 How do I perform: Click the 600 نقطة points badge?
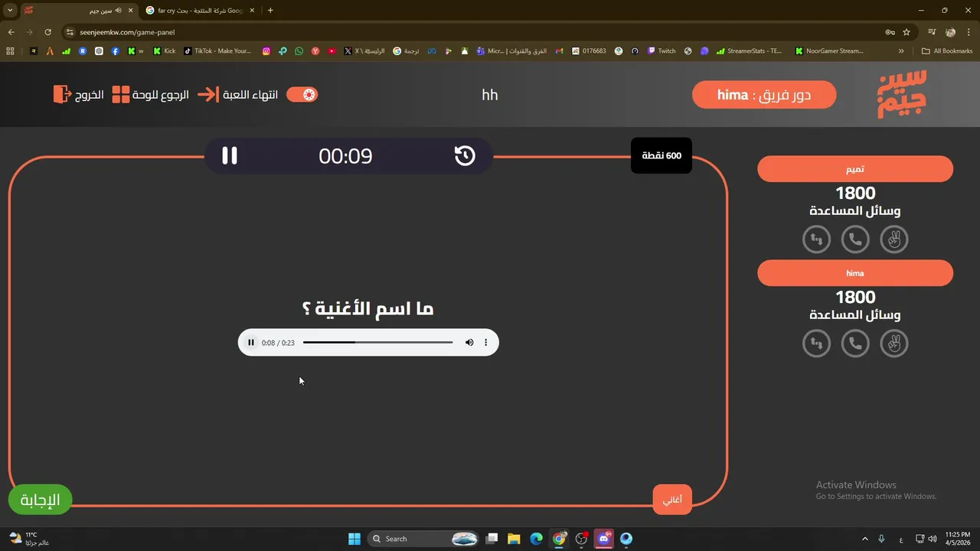pos(661,156)
